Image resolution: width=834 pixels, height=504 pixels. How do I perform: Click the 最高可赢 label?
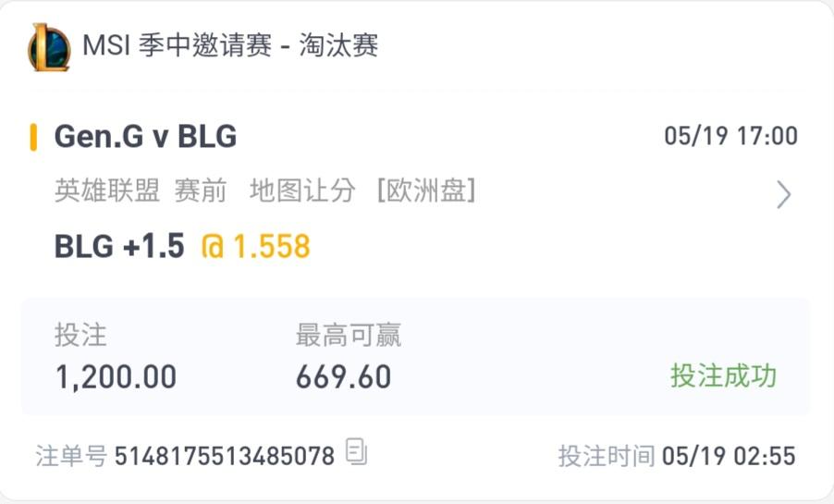(349, 336)
